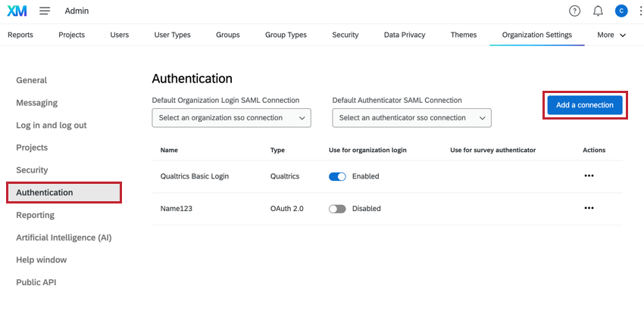Expand the More tab dropdown
Screen dimensions: 644x320
click(611, 35)
